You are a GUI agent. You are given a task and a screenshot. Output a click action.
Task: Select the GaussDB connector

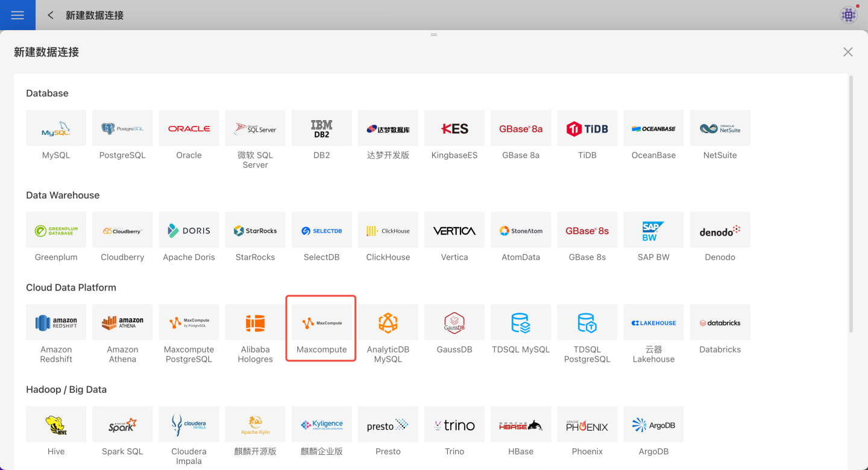click(454, 323)
